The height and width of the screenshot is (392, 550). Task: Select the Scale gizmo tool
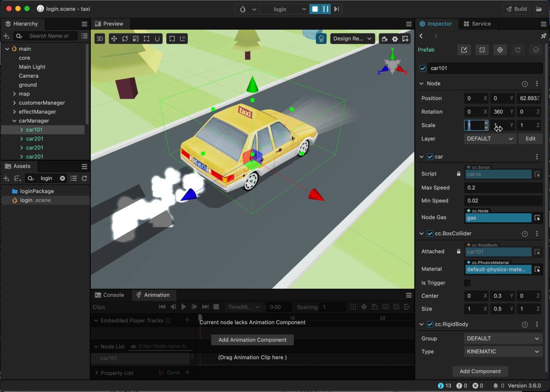click(136, 39)
